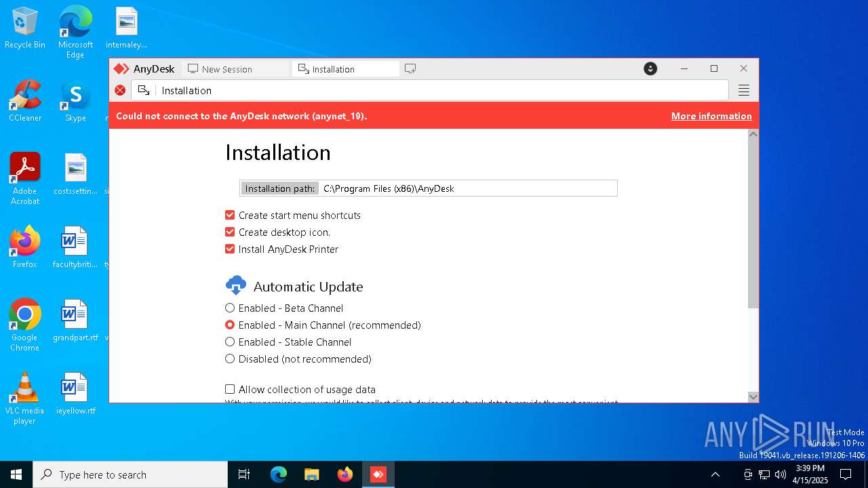868x488 pixels.
Task: Select the VLC media player shortcut
Action: (x=25, y=398)
